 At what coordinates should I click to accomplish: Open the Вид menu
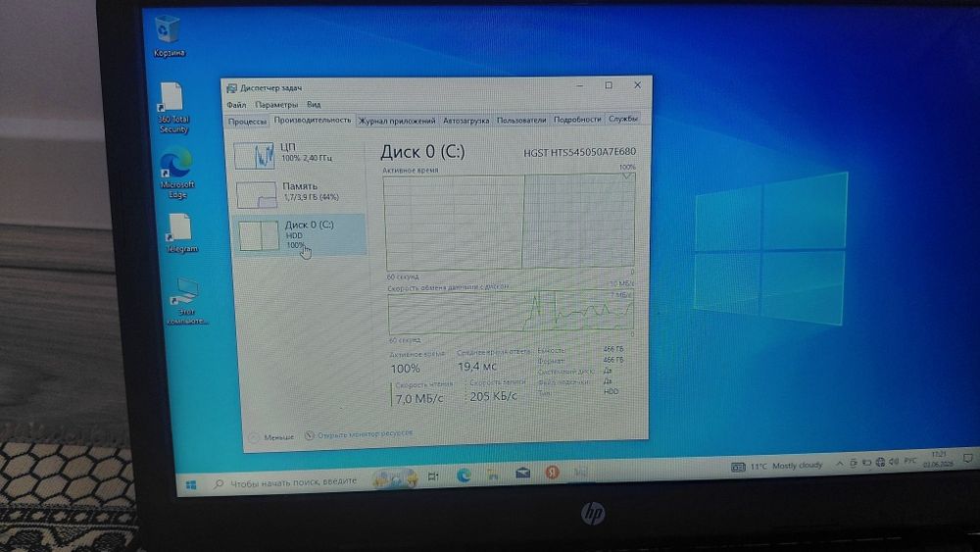tap(314, 104)
